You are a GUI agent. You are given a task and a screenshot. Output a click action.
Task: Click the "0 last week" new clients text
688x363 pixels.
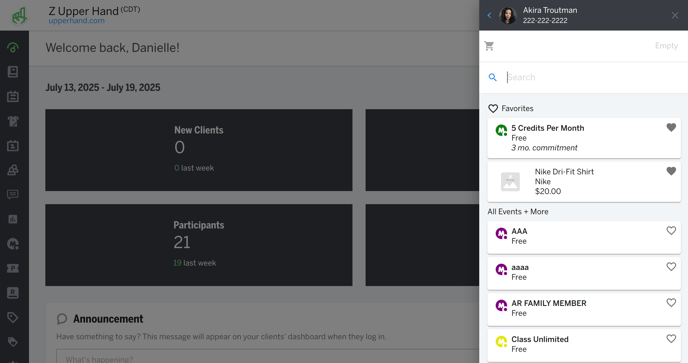coord(194,168)
